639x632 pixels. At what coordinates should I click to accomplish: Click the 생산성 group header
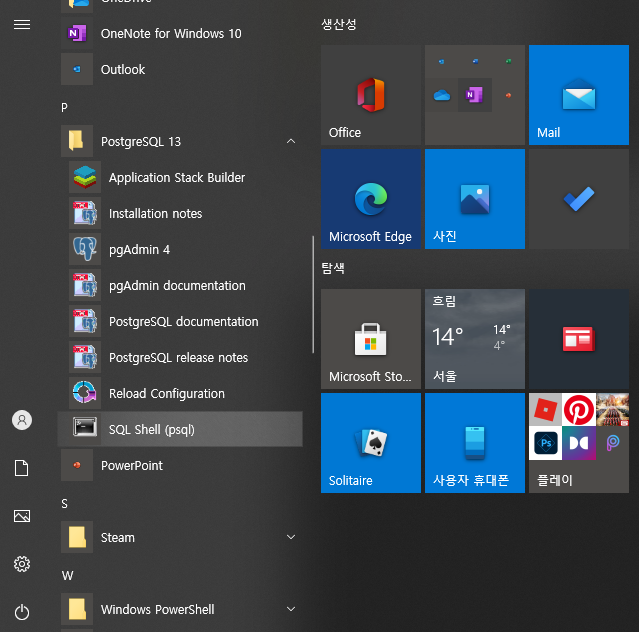coord(339,24)
